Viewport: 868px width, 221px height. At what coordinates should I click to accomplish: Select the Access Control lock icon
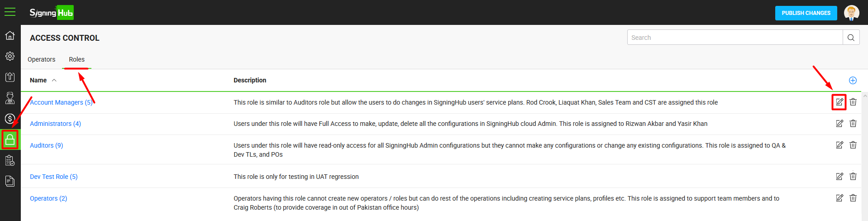click(x=10, y=139)
